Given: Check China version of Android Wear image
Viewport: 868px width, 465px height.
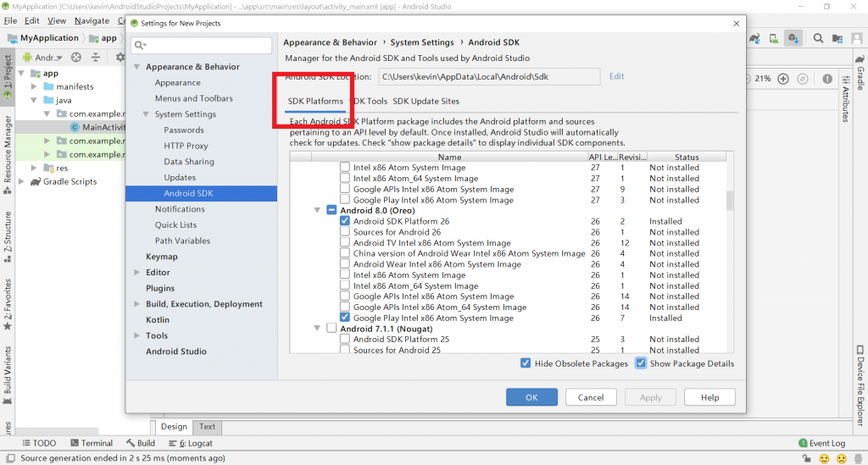Looking at the screenshot, I should point(345,253).
